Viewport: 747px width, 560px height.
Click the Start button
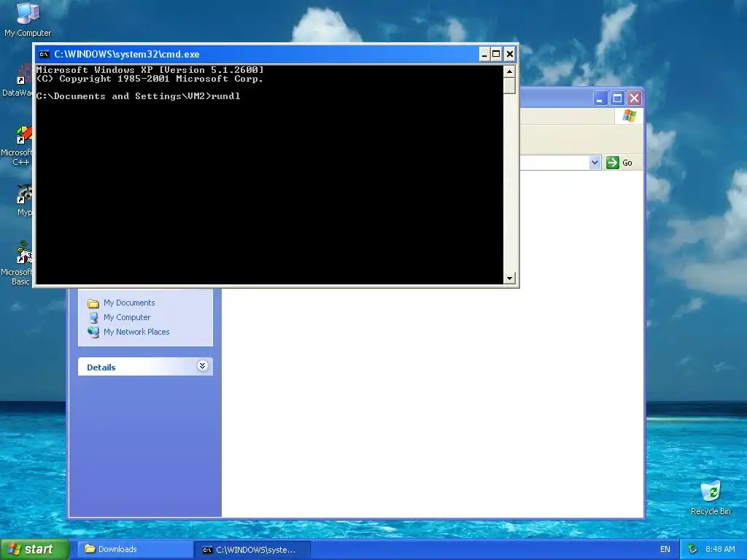point(34,549)
